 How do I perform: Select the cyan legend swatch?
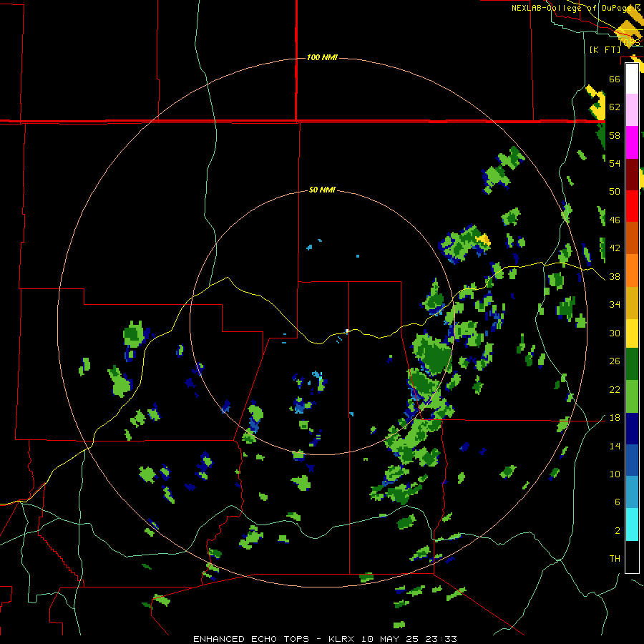632,525
